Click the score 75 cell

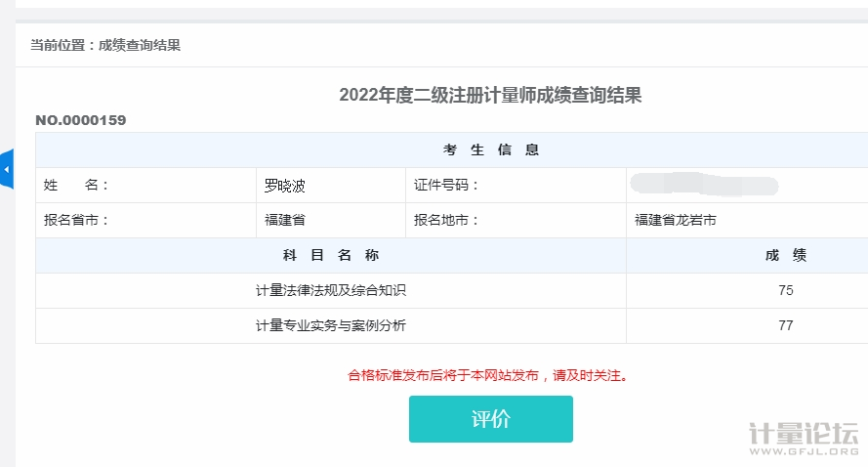[785, 290]
